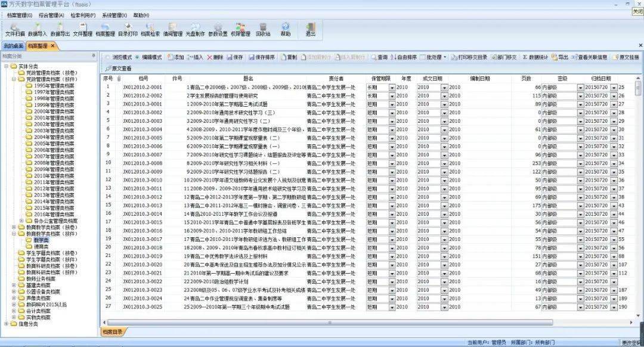The width and height of the screenshot is (644, 347).
Task: Click the 数据导入 import icon
Action: (38, 30)
